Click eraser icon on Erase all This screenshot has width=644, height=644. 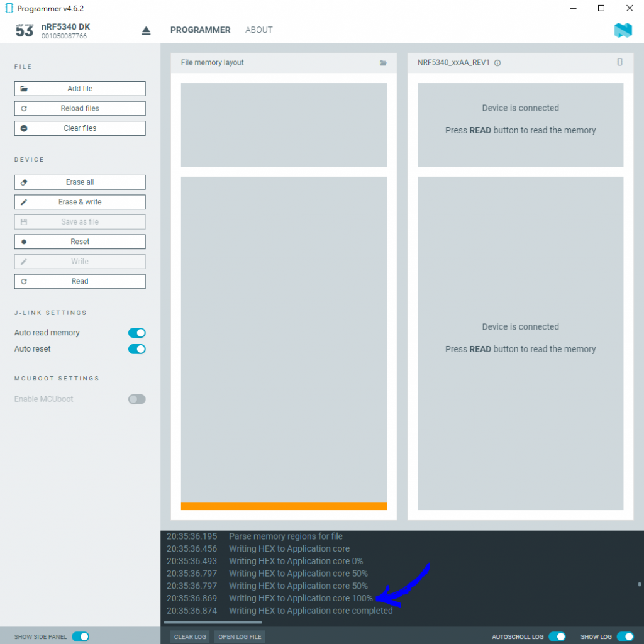(x=24, y=182)
